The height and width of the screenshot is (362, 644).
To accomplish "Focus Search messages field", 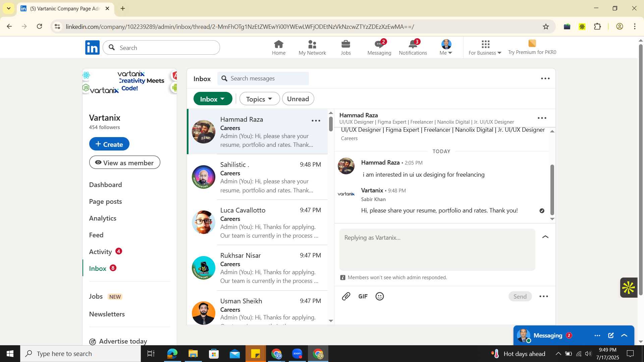I will 263,78.
